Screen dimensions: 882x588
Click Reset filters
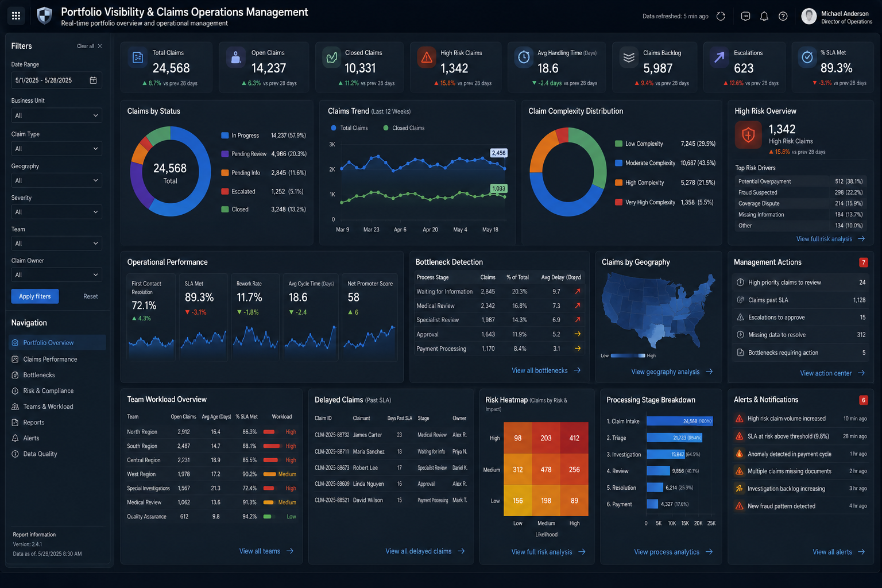click(x=91, y=296)
